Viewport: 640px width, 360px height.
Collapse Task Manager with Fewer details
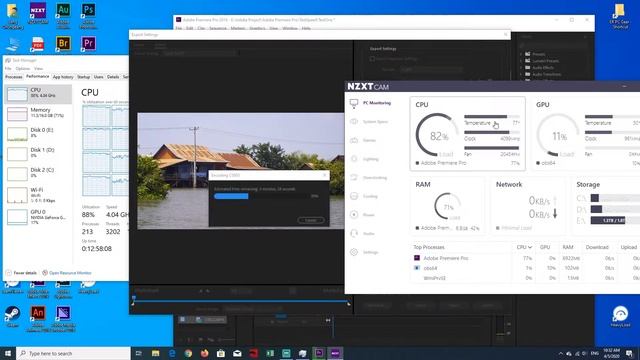click(21, 273)
